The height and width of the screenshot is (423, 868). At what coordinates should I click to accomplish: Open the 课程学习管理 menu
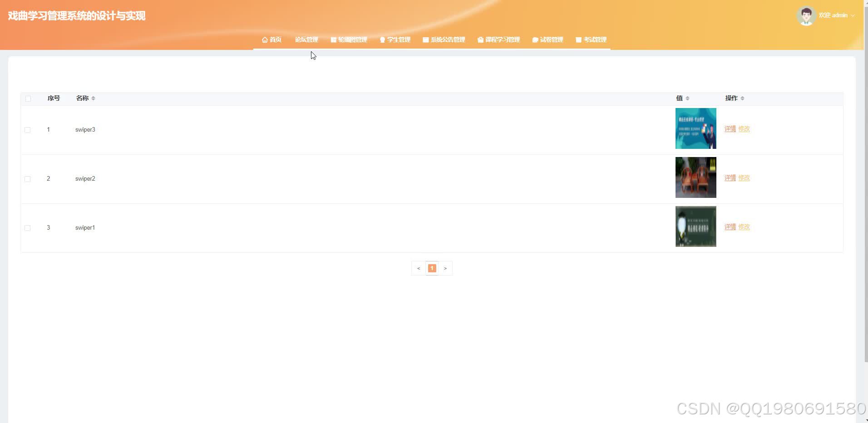498,40
